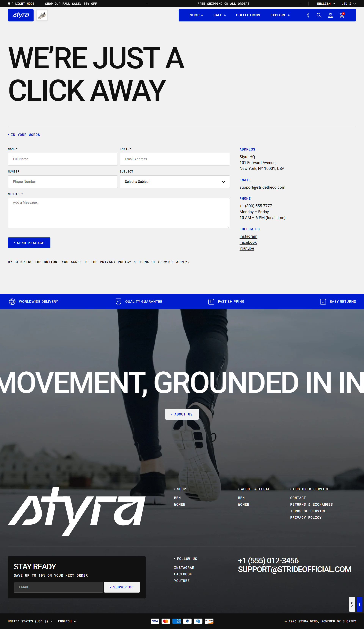
Task: Open the shopping cart with 4 items
Action: click(x=342, y=15)
